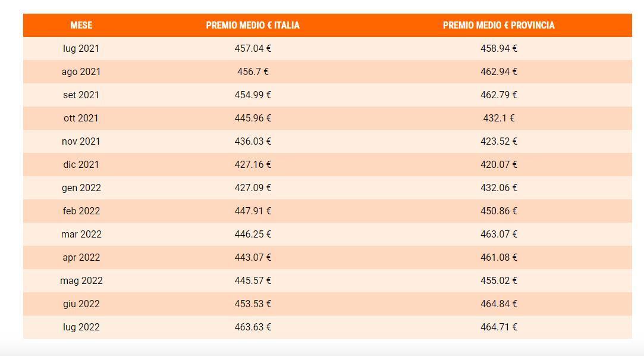Click the 458.94 € provincia cell
The image size is (644, 356).
tap(498, 48)
